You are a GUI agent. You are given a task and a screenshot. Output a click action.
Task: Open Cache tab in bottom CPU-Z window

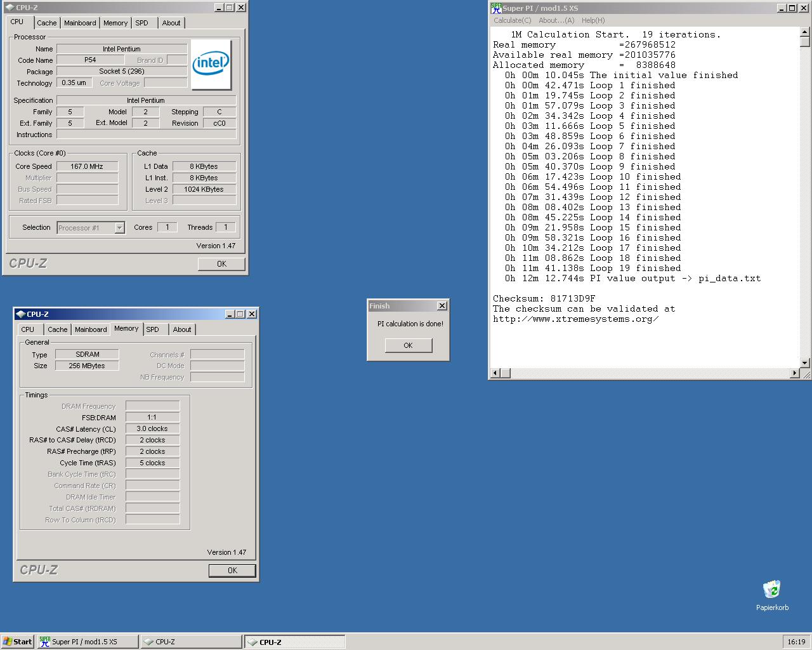coord(57,329)
